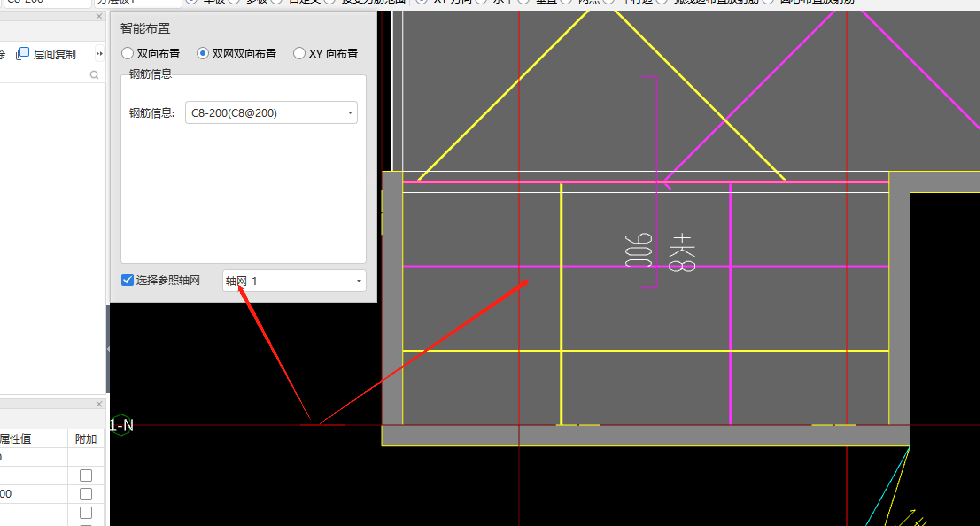Click the 900 dimension annotation
The height and width of the screenshot is (526, 980).
pyautogui.click(x=638, y=251)
